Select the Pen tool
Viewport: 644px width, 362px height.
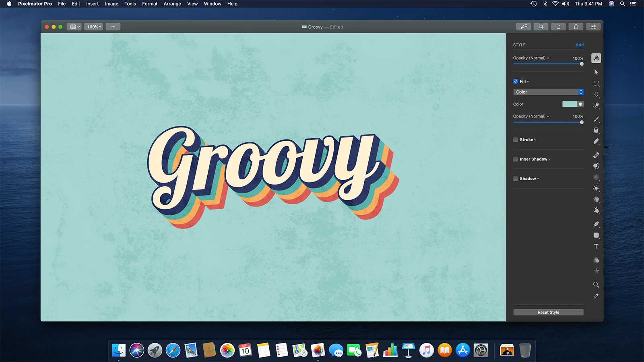tap(596, 224)
